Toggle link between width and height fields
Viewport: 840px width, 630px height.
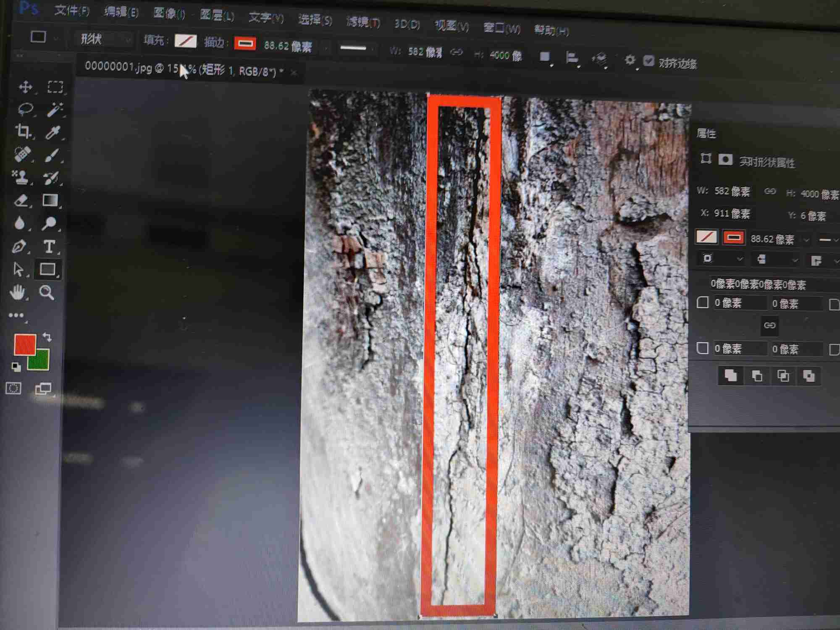tap(457, 52)
